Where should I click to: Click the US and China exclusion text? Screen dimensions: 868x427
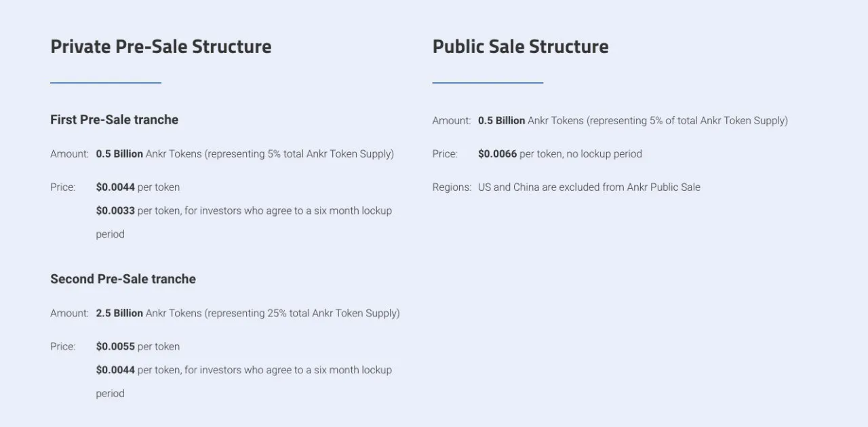pyautogui.click(x=589, y=187)
